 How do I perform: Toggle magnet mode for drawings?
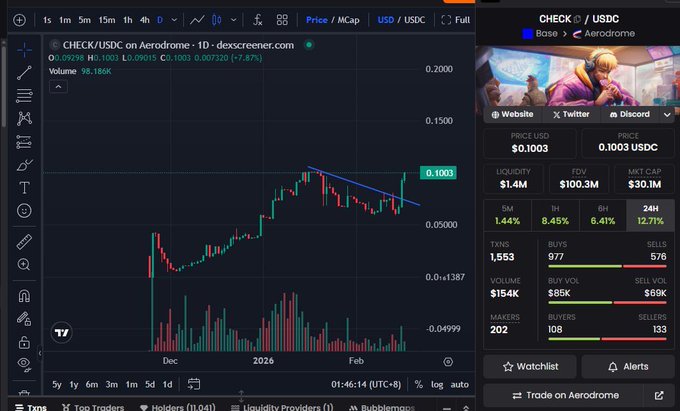pos(24,296)
